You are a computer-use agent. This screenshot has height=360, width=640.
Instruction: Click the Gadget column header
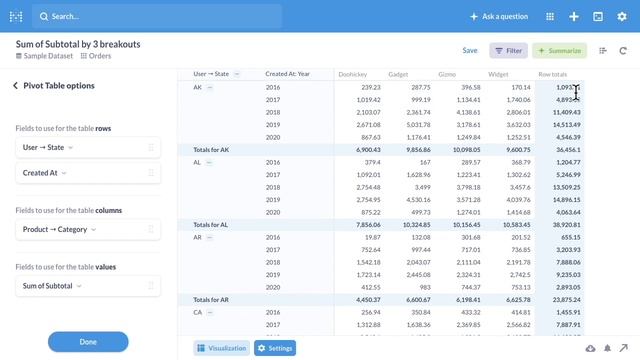[x=398, y=74]
